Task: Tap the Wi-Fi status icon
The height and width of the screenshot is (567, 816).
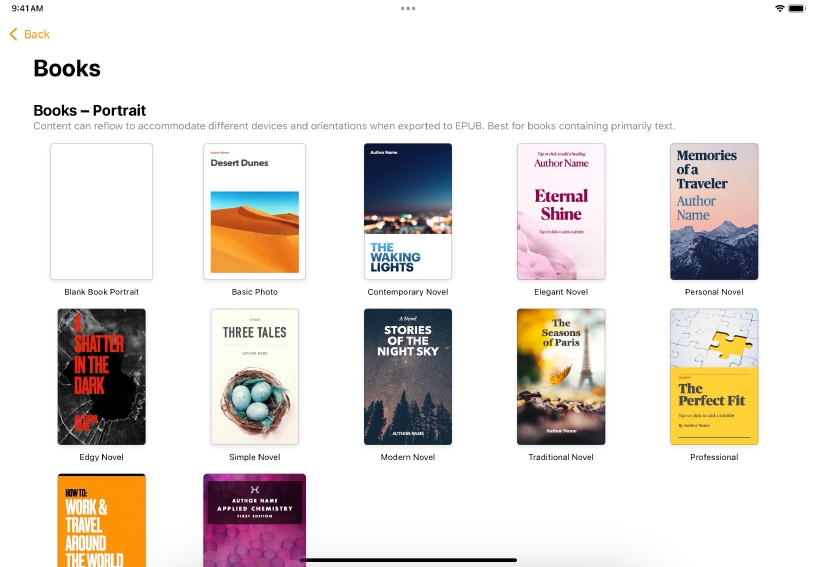Action: click(x=779, y=8)
